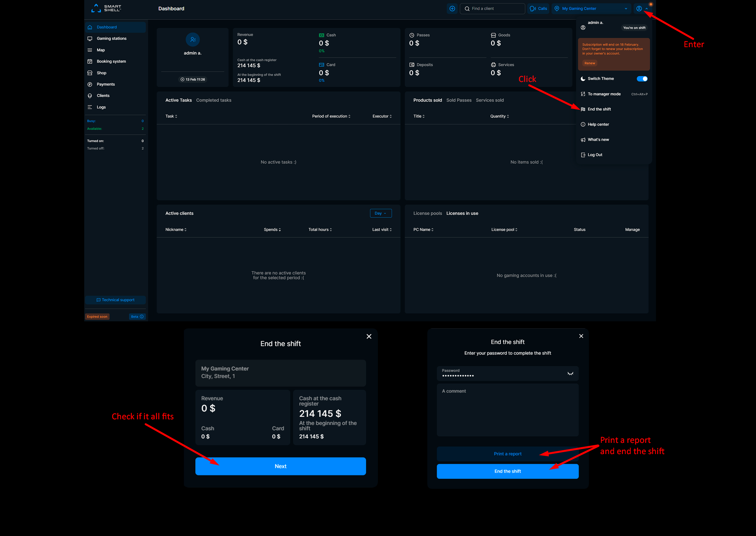This screenshot has height=536, width=756.
Task: Sort by Period of execution column
Action: click(331, 116)
